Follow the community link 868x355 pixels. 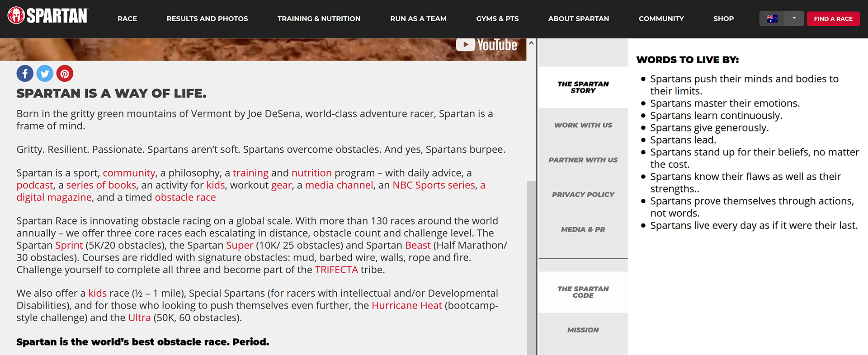(x=129, y=173)
